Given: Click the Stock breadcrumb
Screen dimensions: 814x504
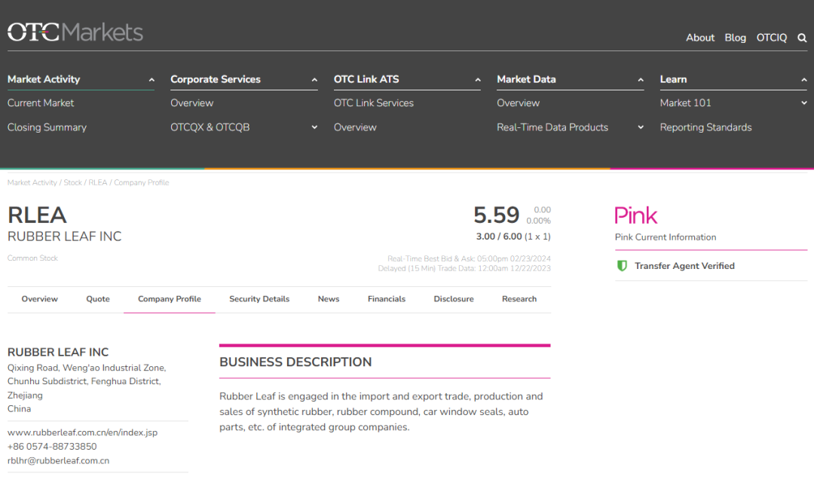Looking at the screenshot, I should (72, 183).
